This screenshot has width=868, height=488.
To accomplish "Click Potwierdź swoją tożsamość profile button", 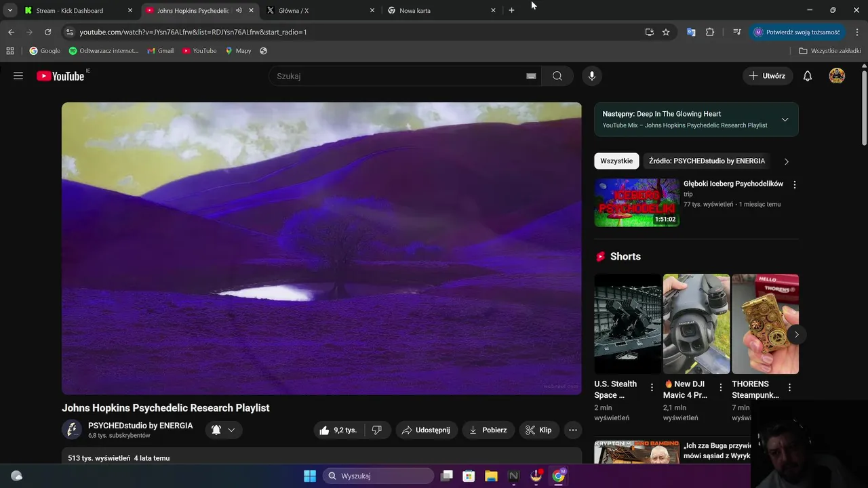I will point(797,32).
